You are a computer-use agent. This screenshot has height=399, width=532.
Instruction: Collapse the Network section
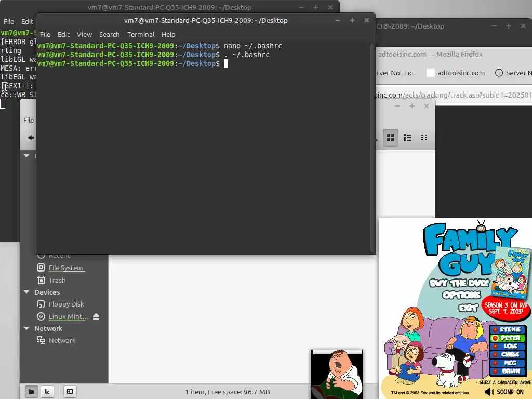point(26,328)
